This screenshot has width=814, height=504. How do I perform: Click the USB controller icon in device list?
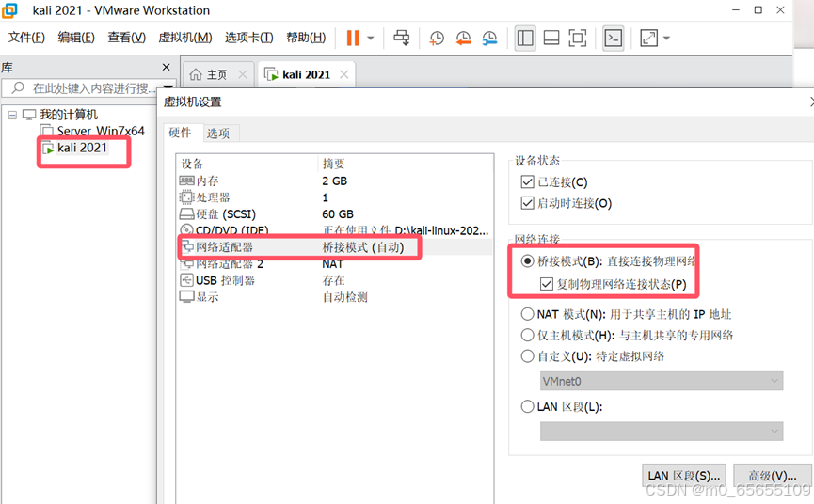tap(186, 280)
